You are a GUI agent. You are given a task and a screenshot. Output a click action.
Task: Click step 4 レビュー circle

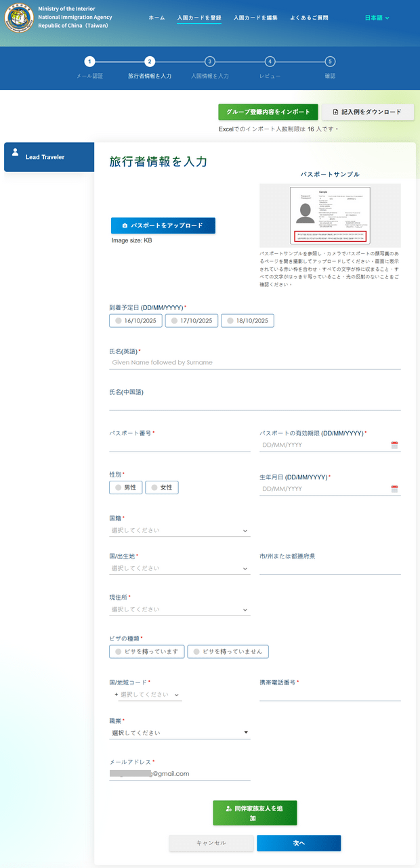click(270, 62)
